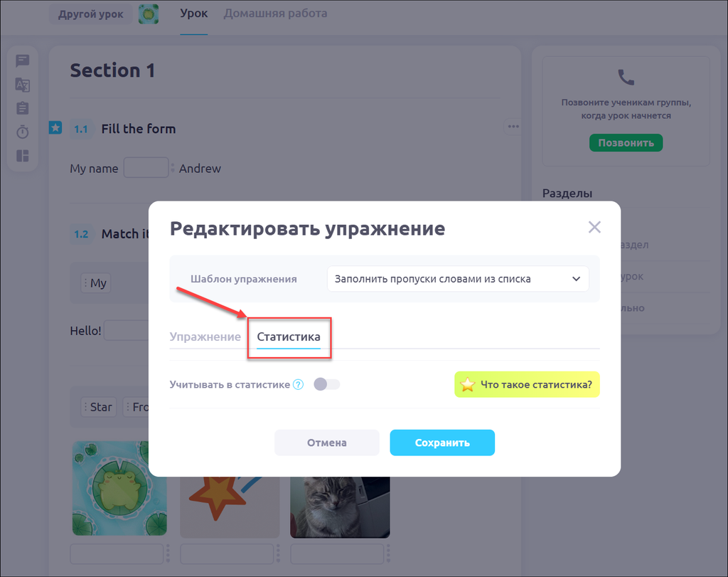The image size is (728, 577).
Task: Open the Что такое статистика? hint
Action: pyautogui.click(x=527, y=385)
